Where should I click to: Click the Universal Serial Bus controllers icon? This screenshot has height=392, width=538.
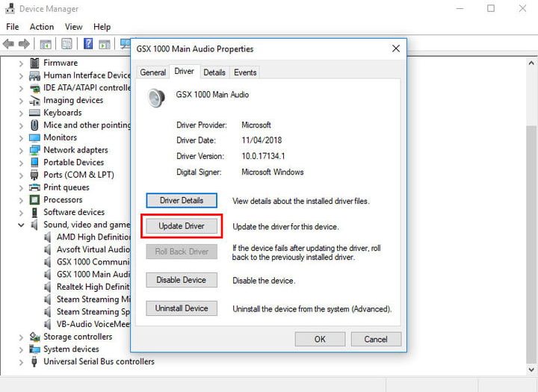pyautogui.click(x=34, y=362)
